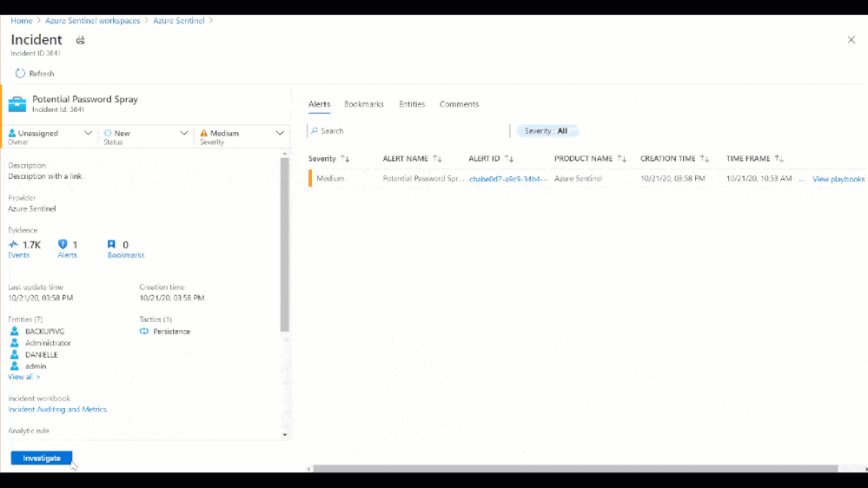868x488 pixels.
Task: Go to Azure Sentinel workspaces breadcrumb
Action: click(92, 21)
